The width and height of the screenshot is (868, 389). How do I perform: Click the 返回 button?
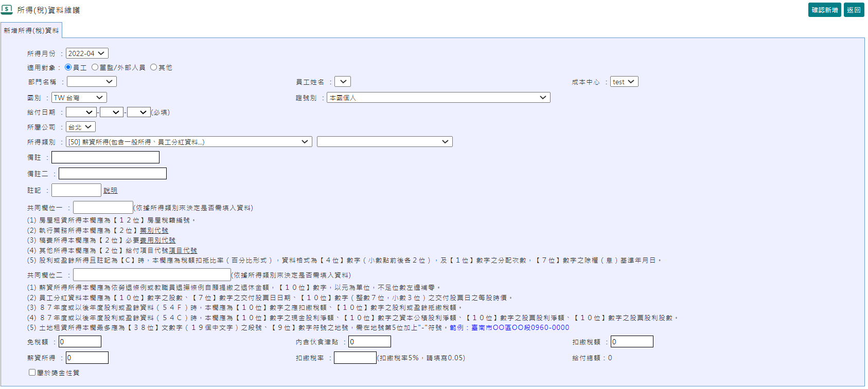(854, 10)
